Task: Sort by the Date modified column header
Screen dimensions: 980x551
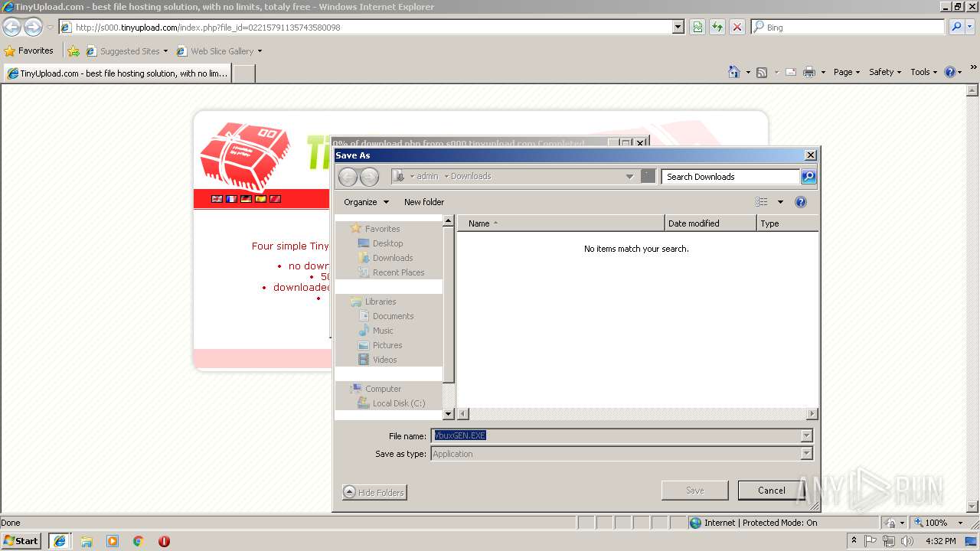Action: (x=710, y=223)
